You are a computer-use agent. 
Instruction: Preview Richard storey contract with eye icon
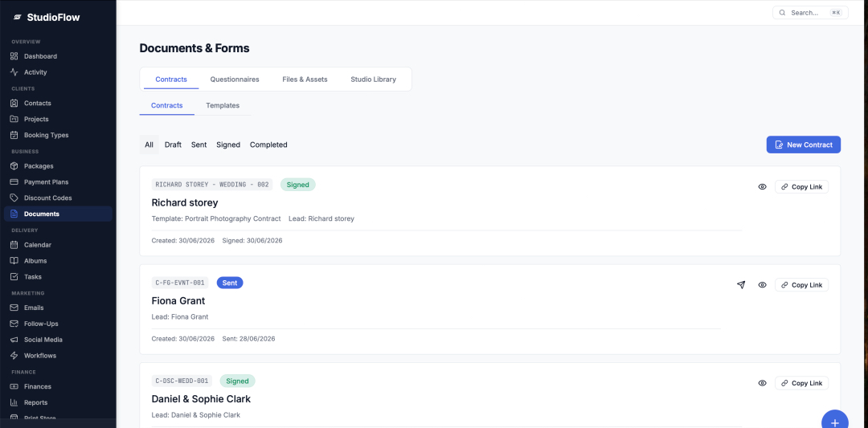[x=762, y=187]
